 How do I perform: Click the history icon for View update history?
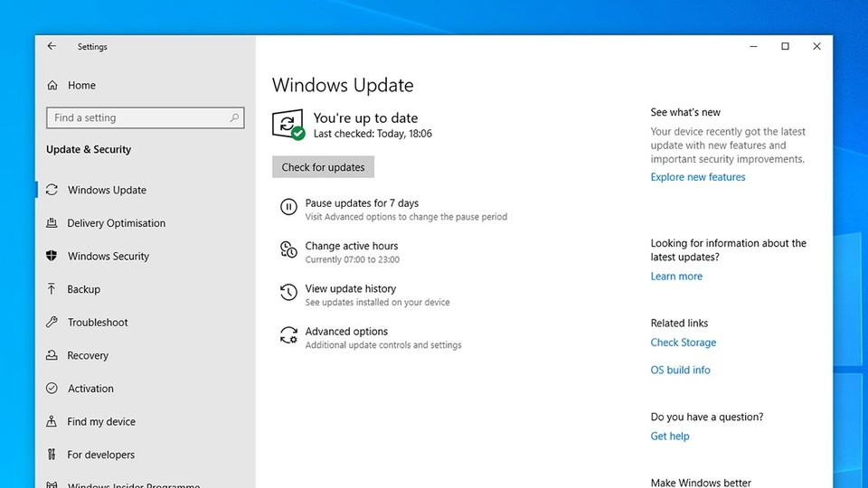tap(288, 292)
